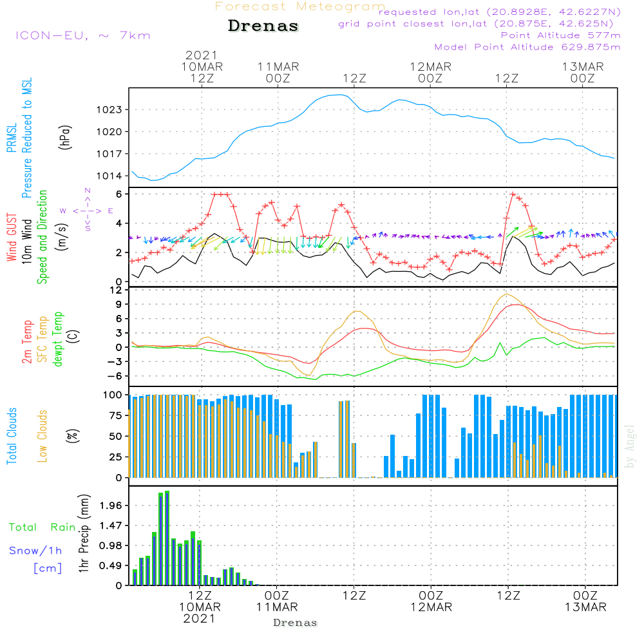Image resolution: width=644 pixels, height=644 pixels.
Task: Click the 1hr Precip (mm) axis label
Action: pos(82,534)
